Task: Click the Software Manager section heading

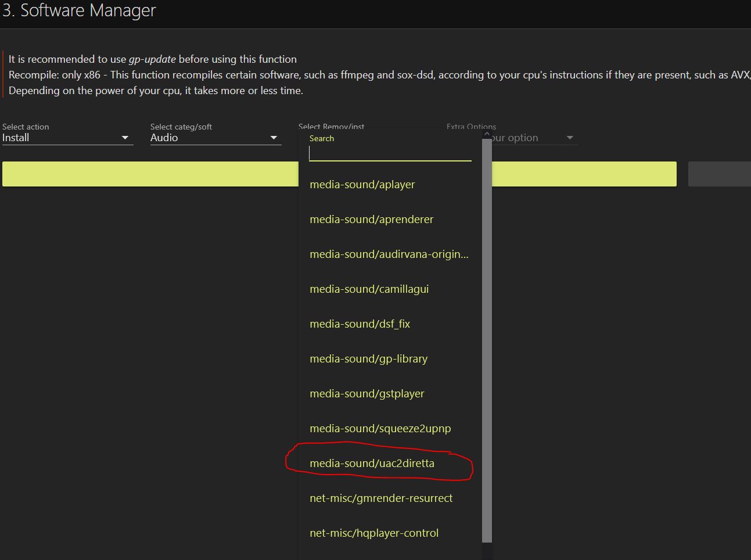Action: (x=79, y=10)
